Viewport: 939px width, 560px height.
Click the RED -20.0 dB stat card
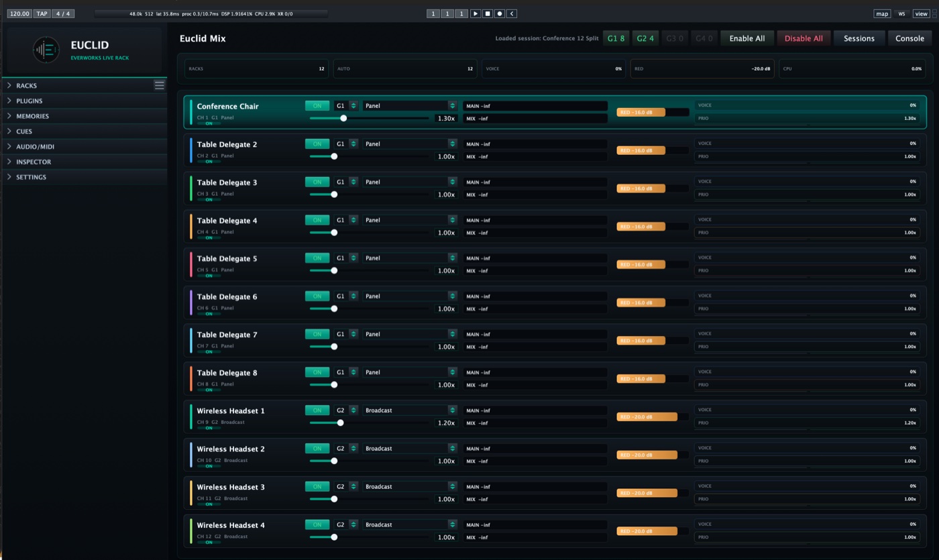pos(702,68)
